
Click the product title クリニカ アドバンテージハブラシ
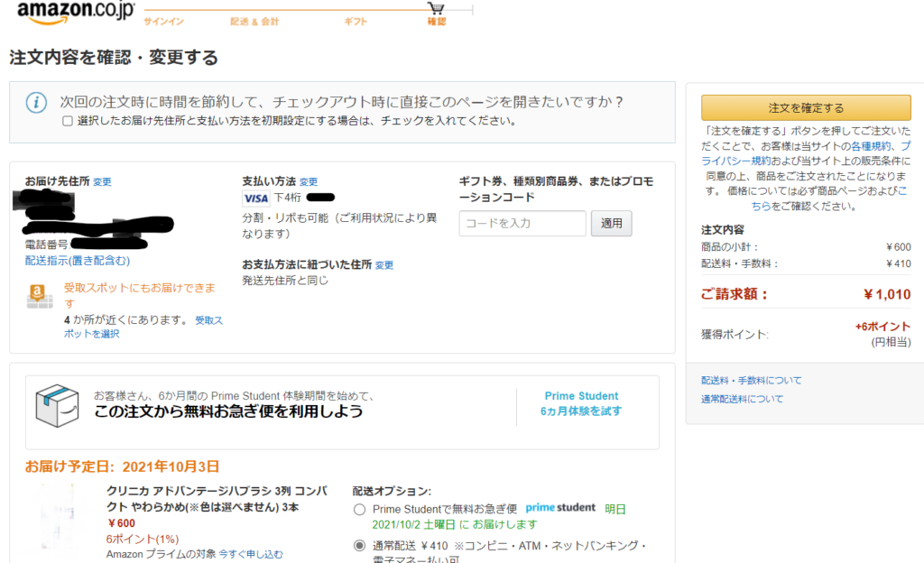coord(217,499)
